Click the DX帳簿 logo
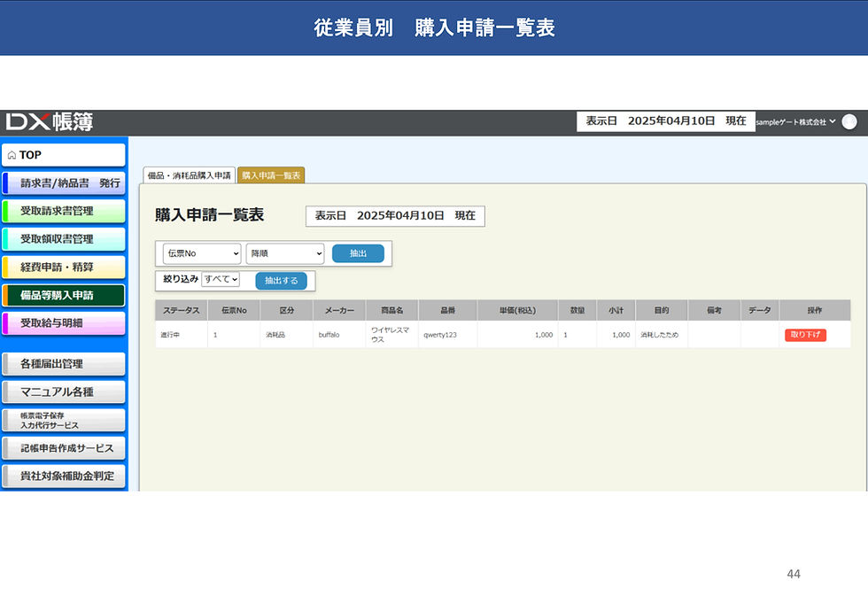The image size is (868, 597). tap(50, 122)
